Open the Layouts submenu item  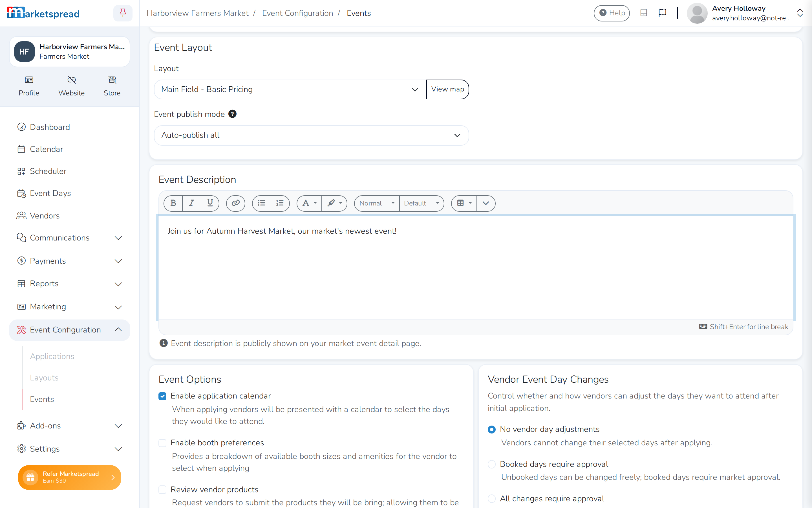click(44, 378)
